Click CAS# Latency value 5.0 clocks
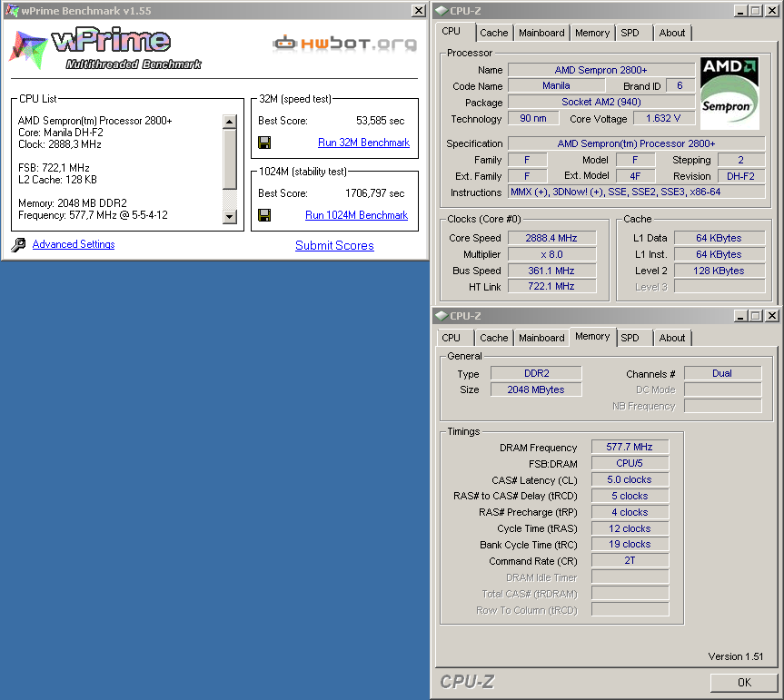Screen dimensions: 784x700 point(630,479)
